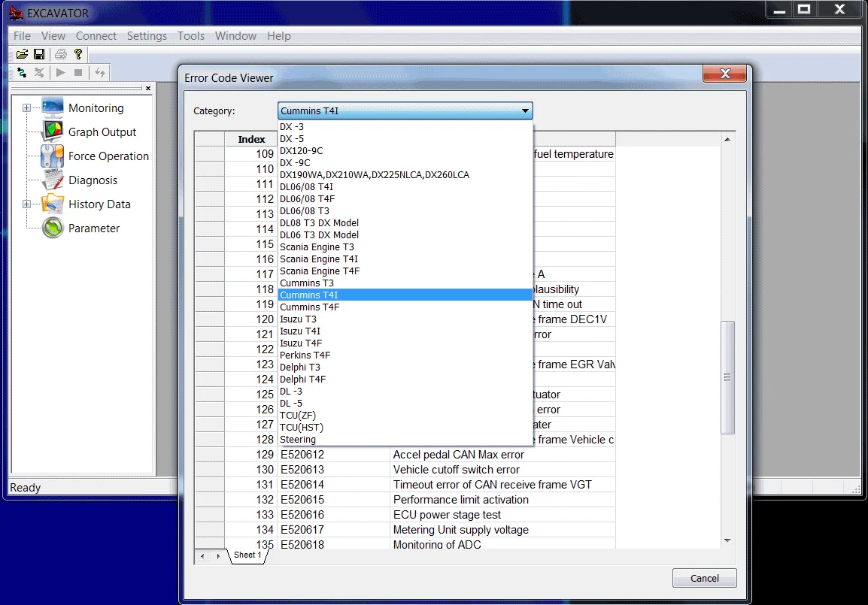Expand the Monitoring tree node
This screenshot has width=868, height=605.
tap(27, 108)
